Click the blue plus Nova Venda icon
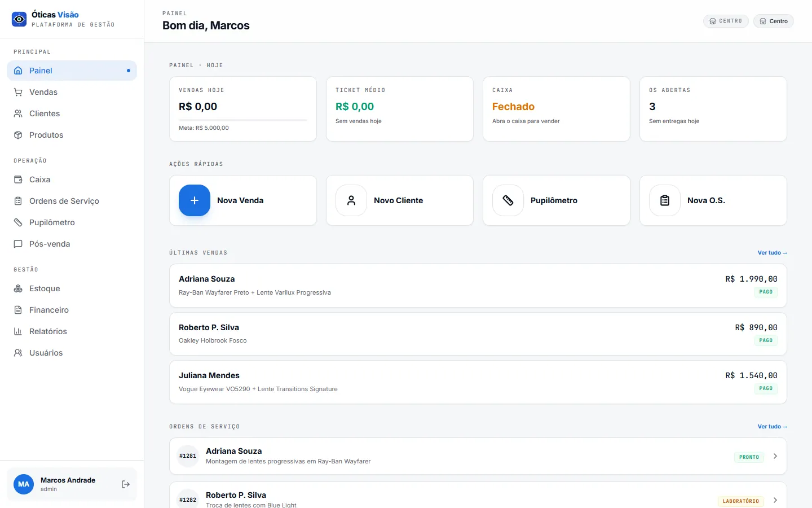Image resolution: width=812 pixels, height=508 pixels. click(x=195, y=200)
